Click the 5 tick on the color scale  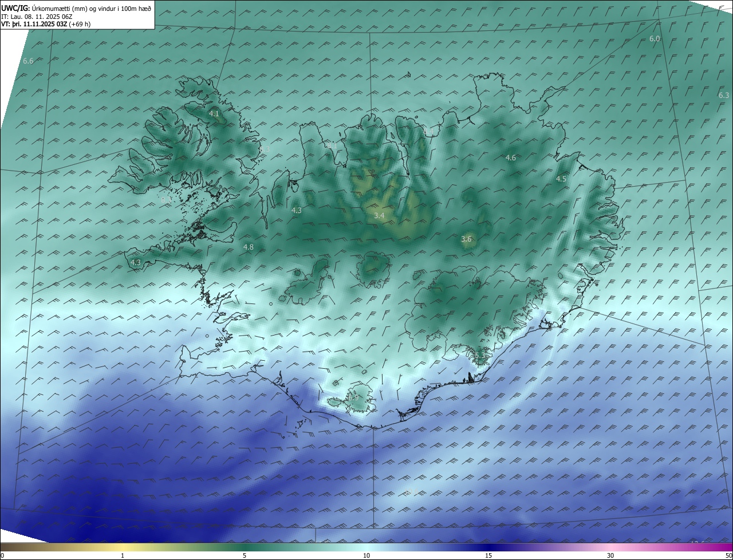pos(245,555)
